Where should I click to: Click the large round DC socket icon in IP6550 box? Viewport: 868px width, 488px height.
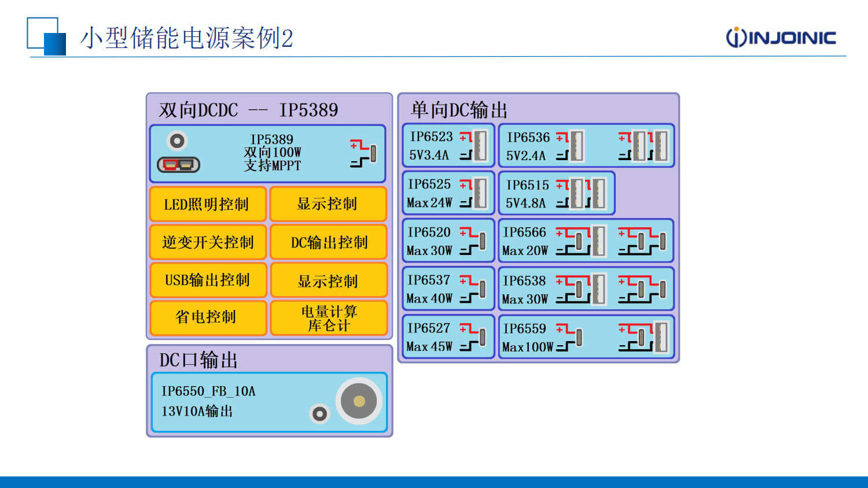(x=359, y=401)
